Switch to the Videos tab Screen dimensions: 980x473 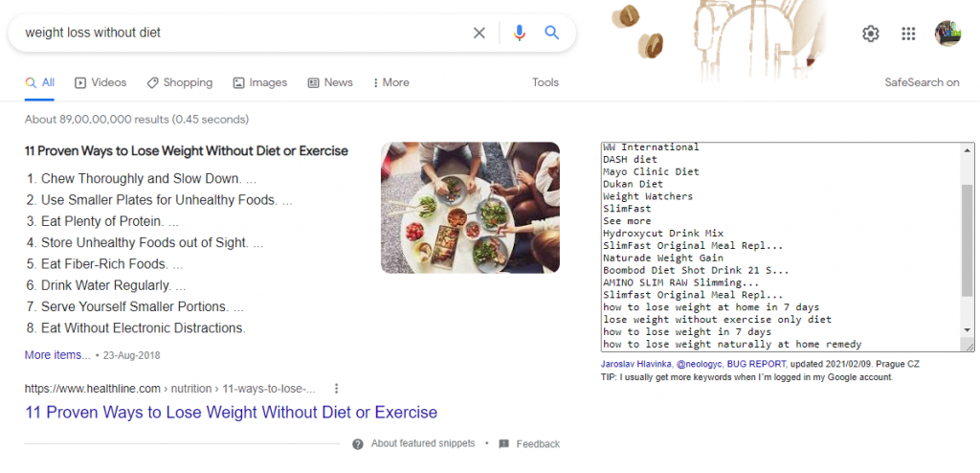click(100, 82)
